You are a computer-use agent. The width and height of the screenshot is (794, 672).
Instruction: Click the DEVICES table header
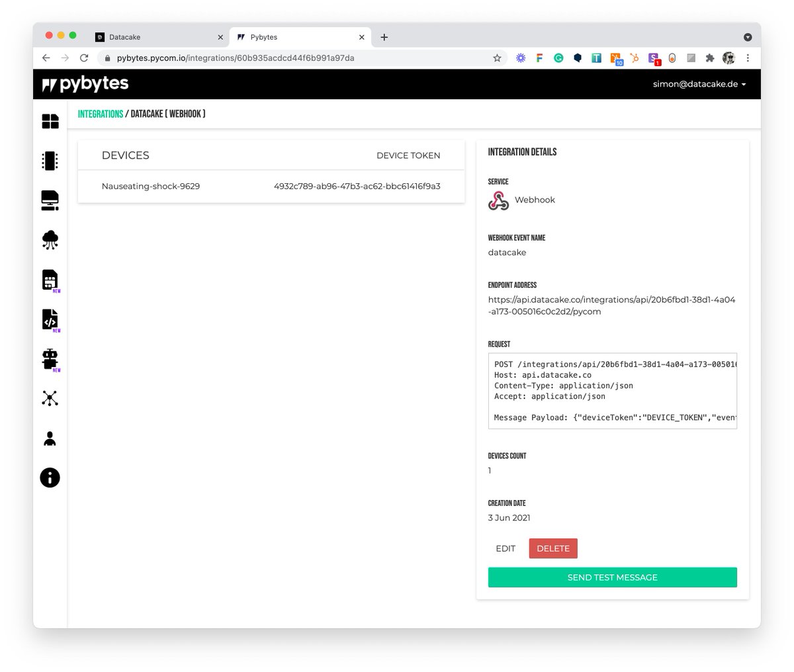(126, 155)
